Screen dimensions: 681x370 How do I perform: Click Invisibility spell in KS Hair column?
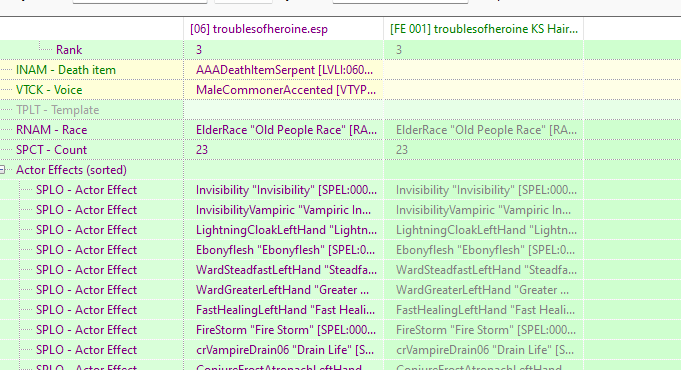tap(486, 190)
